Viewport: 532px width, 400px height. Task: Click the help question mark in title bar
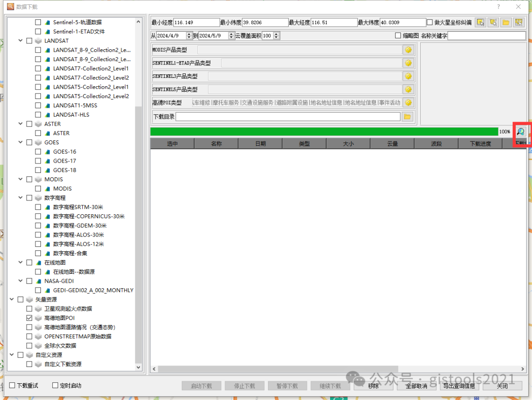[499, 6]
